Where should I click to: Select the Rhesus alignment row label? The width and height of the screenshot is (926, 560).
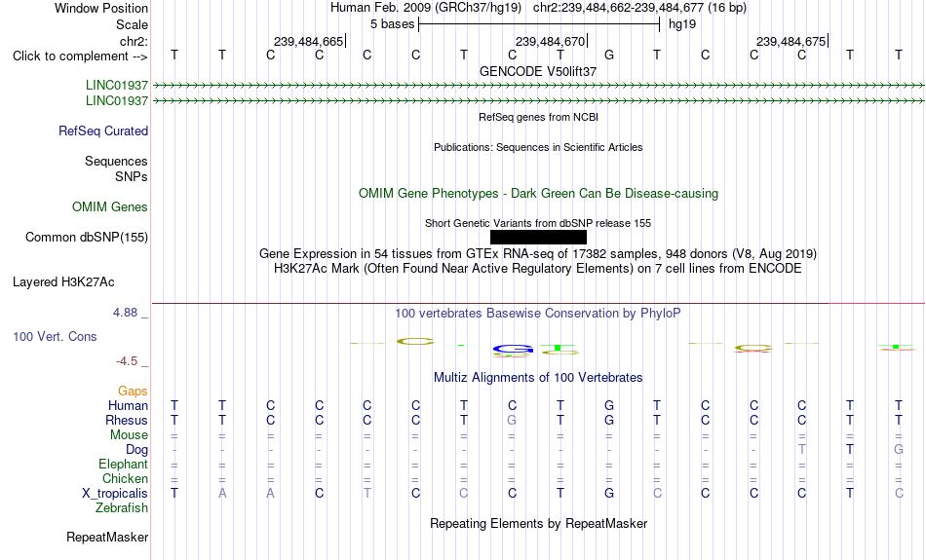[x=127, y=420]
